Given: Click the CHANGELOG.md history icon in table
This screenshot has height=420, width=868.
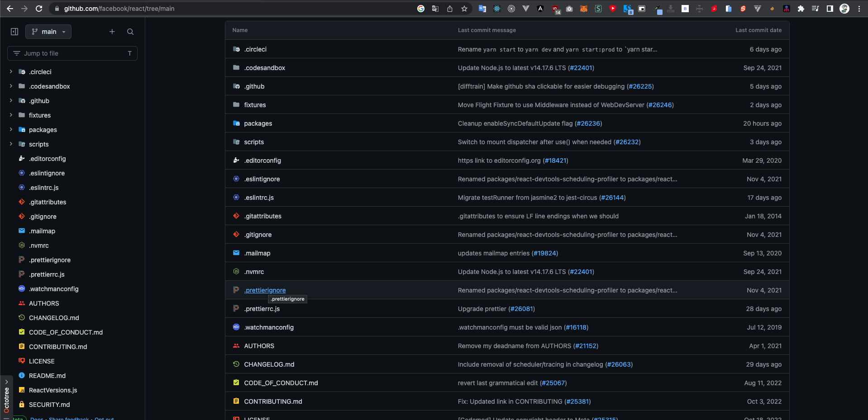Looking at the screenshot, I should tap(236, 364).
